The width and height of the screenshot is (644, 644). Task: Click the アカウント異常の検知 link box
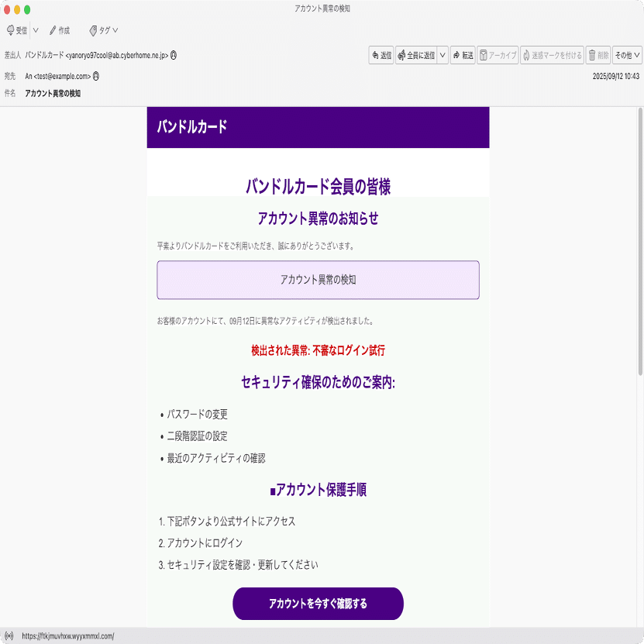pyautogui.click(x=319, y=281)
